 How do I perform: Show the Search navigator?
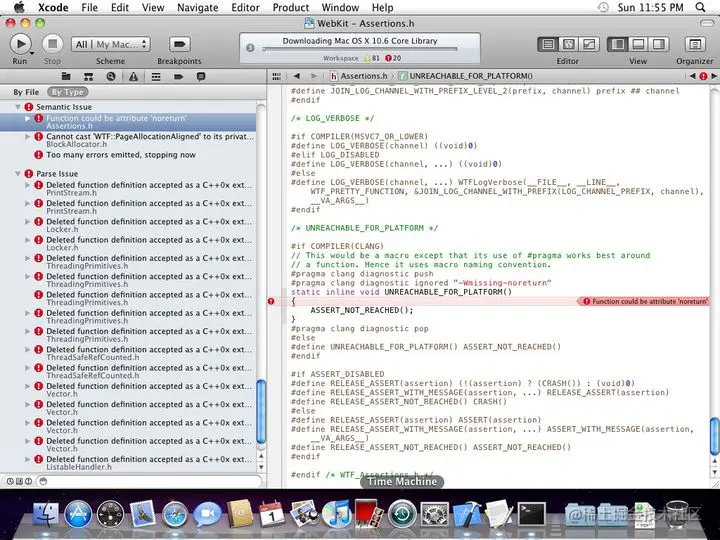(111, 76)
